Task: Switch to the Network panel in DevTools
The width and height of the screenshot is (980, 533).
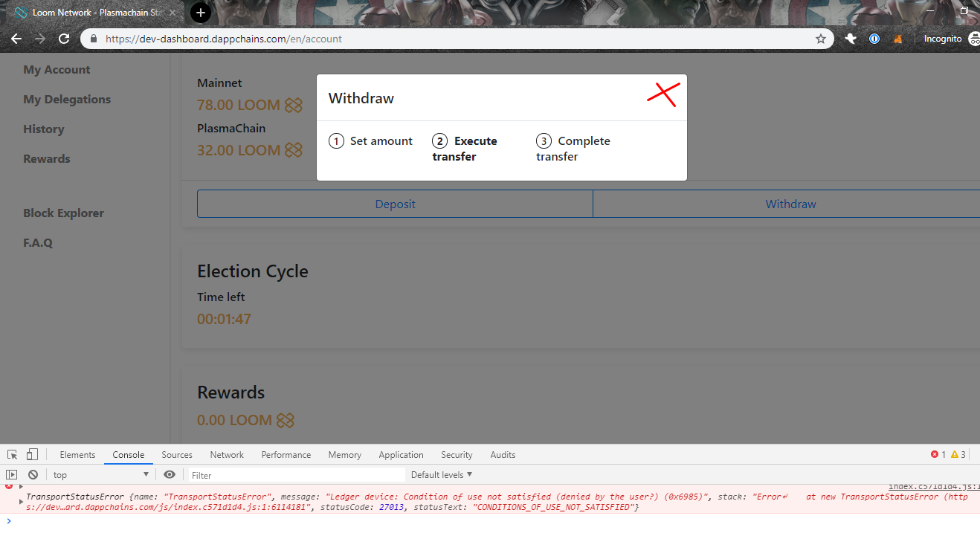Action: pyautogui.click(x=226, y=454)
